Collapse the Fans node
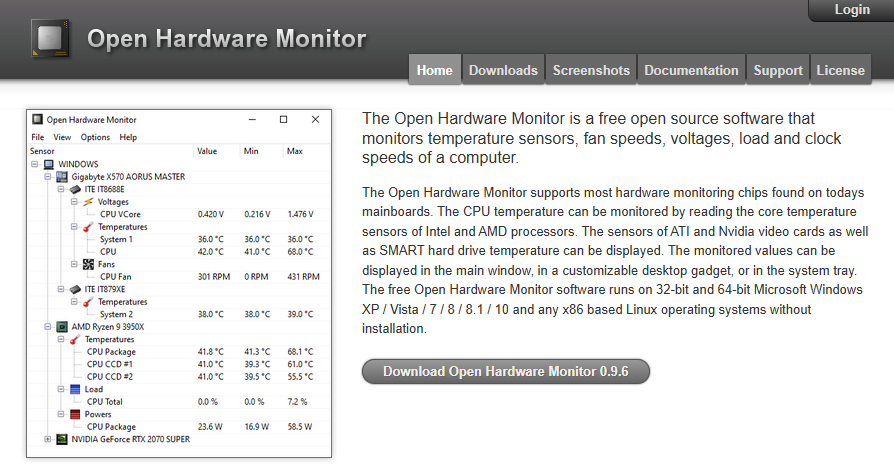Image resolution: width=894 pixels, height=473 pixels. [74, 264]
